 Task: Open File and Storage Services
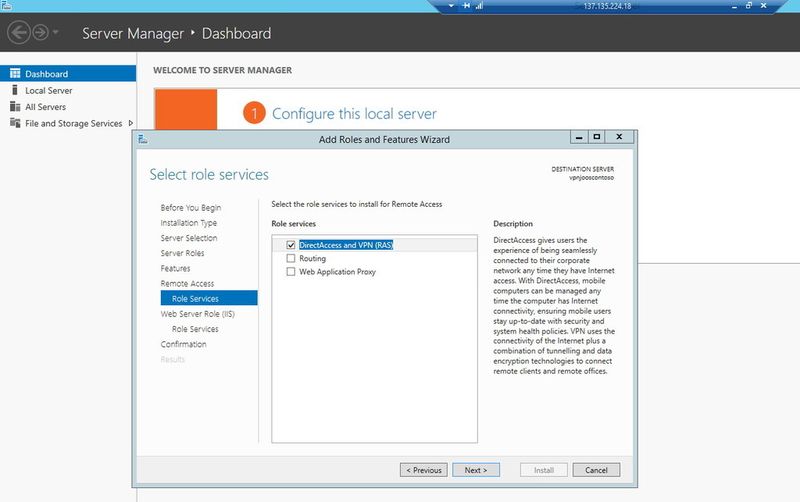[73, 123]
